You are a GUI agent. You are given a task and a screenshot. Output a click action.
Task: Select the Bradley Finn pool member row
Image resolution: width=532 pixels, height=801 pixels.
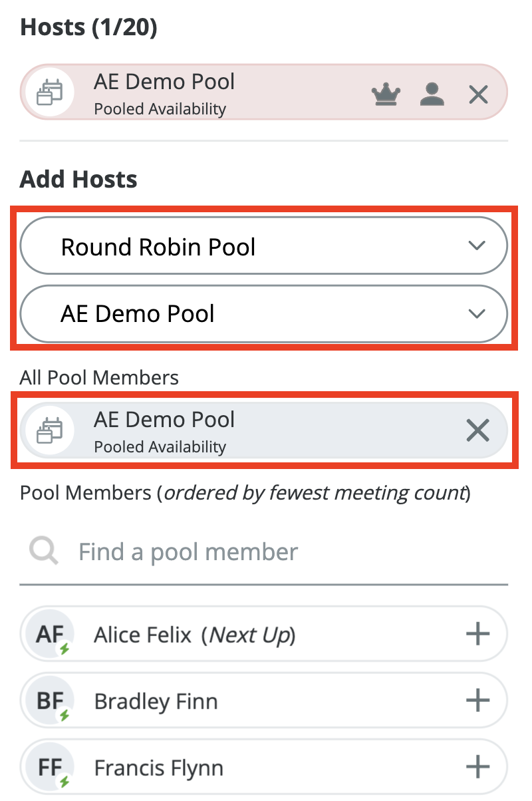tap(266, 701)
